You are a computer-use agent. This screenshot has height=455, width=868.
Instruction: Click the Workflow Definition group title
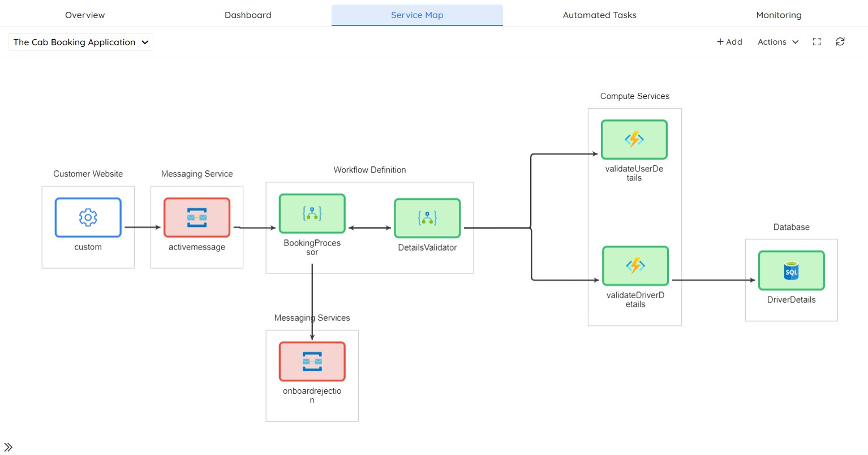click(x=369, y=170)
